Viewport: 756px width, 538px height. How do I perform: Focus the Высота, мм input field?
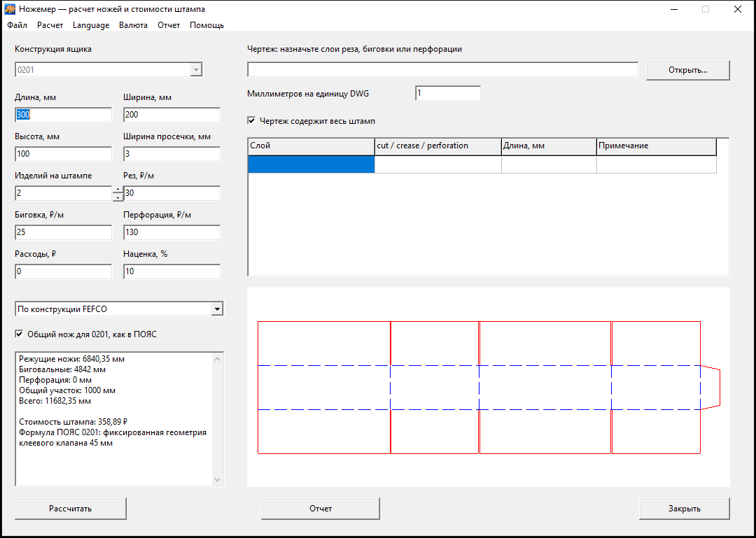click(x=63, y=155)
